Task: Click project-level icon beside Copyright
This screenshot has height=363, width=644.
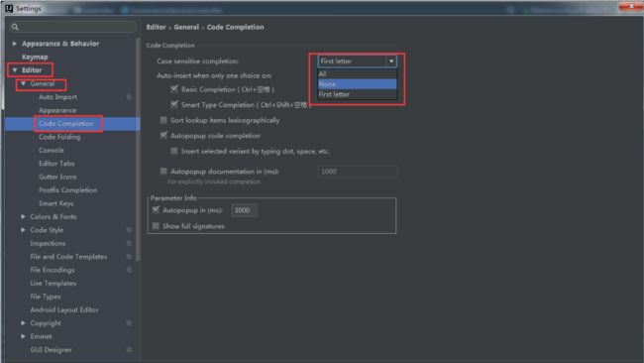Action: (x=129, y=323)
